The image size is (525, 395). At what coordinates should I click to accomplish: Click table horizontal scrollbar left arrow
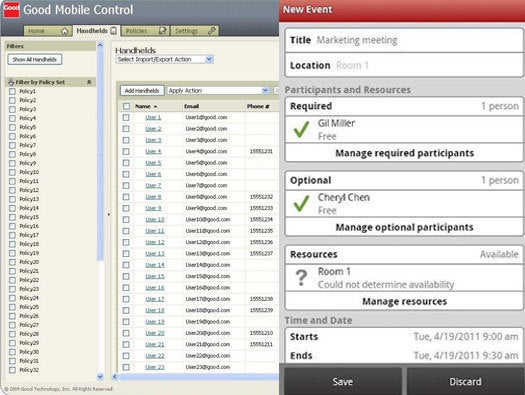pyautogui.click(x=115, y=377)
